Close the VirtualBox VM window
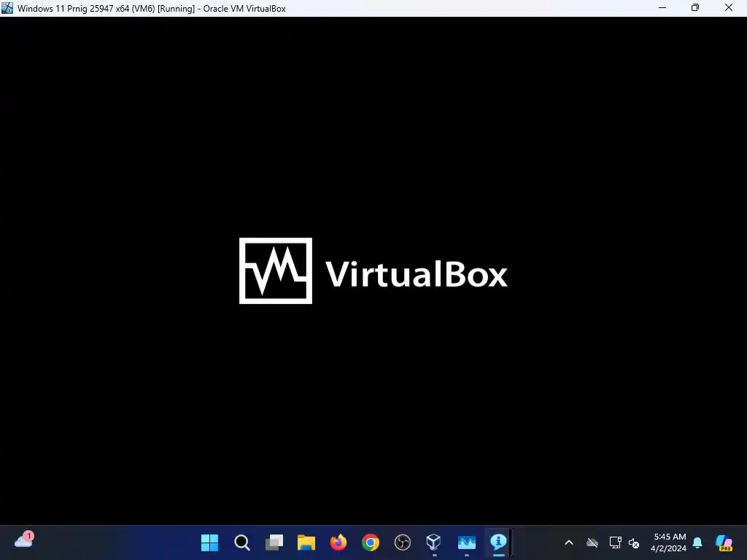 [x=729, y=8]
